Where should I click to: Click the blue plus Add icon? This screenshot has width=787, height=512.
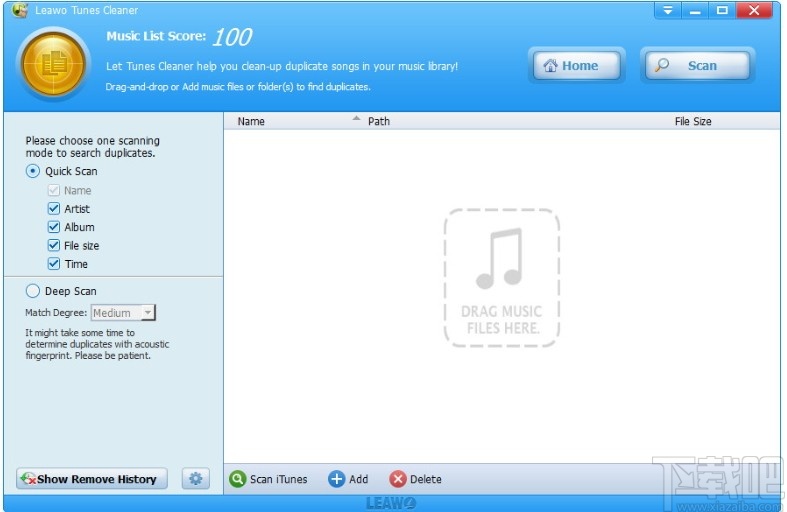point(336,479)
